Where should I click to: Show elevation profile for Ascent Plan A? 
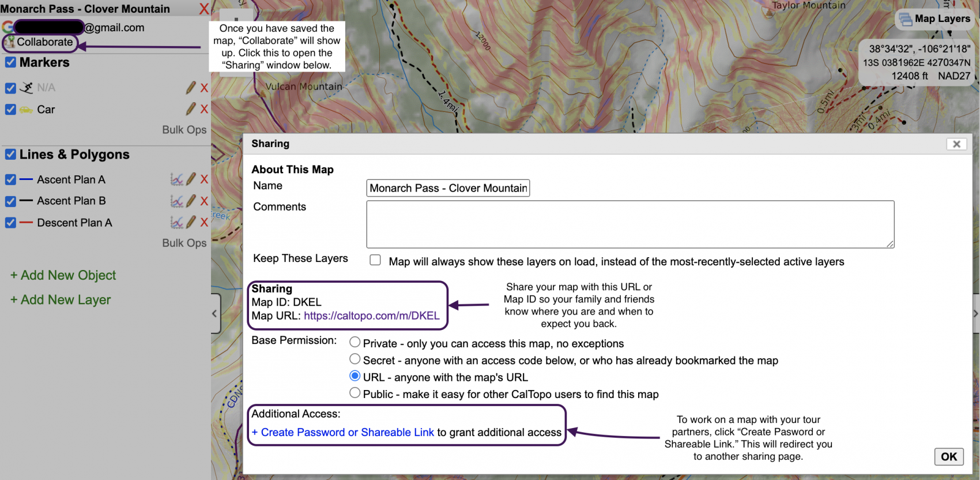(177, 179)
